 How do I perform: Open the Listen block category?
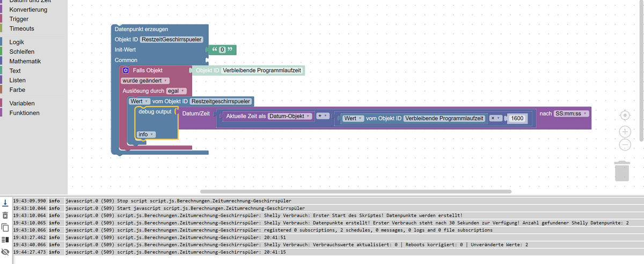(17, 80)
